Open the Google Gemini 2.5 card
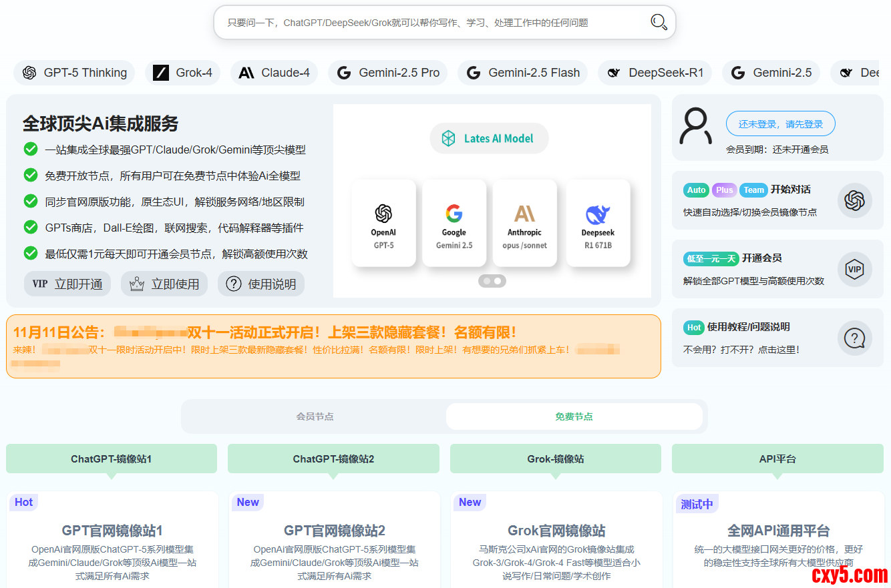 click(454, 223)
